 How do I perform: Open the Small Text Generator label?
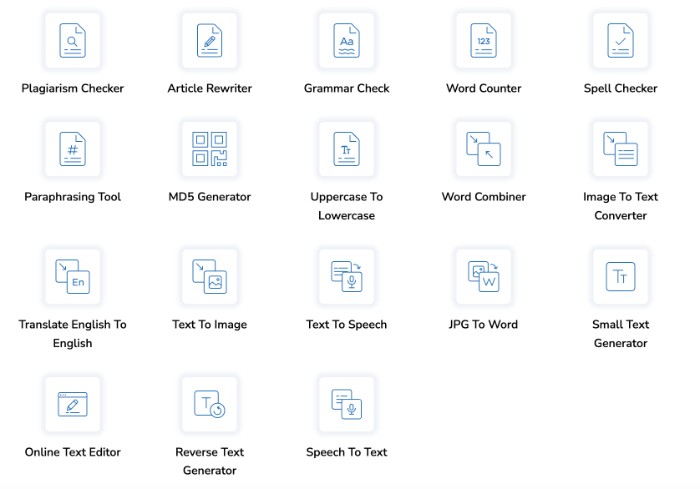click(x=621, y=334)
